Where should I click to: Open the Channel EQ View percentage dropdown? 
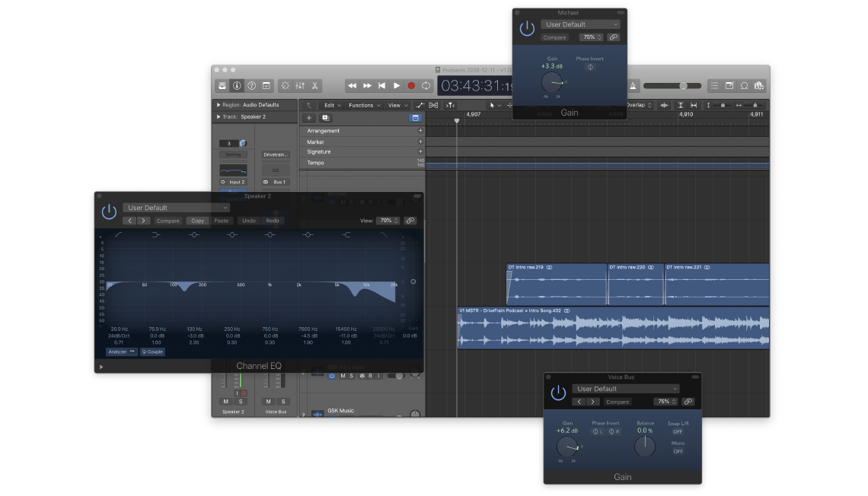coord(388,221)
